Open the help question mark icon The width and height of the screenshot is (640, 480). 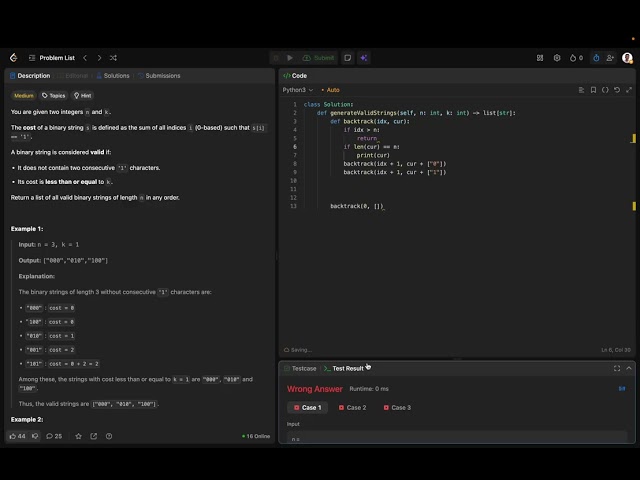point(109,436)
